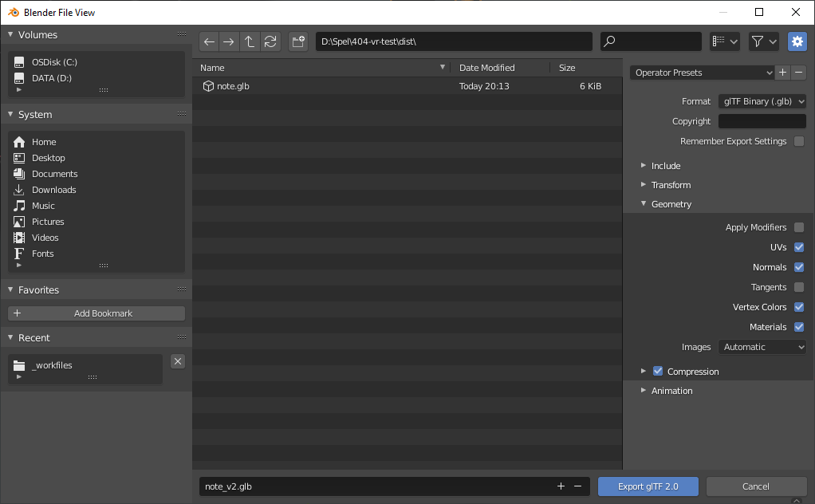Go to Desktop folder
Image resolution: width=815 pixels, height=504 pixels.
click(x=96, y=158)
